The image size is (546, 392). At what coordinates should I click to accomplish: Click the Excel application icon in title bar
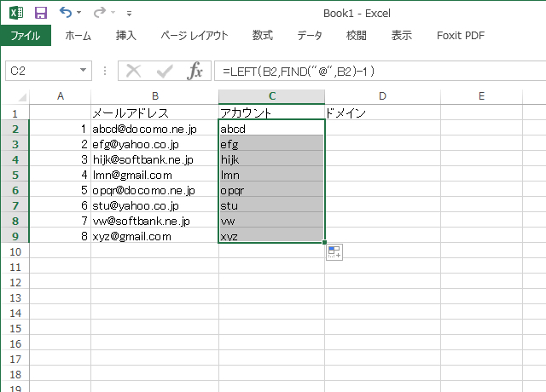(16, 13)
